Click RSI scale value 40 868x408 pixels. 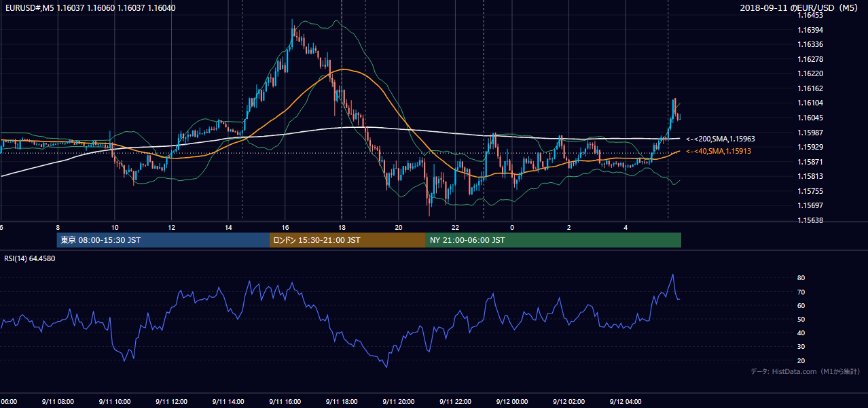[801, 333]
